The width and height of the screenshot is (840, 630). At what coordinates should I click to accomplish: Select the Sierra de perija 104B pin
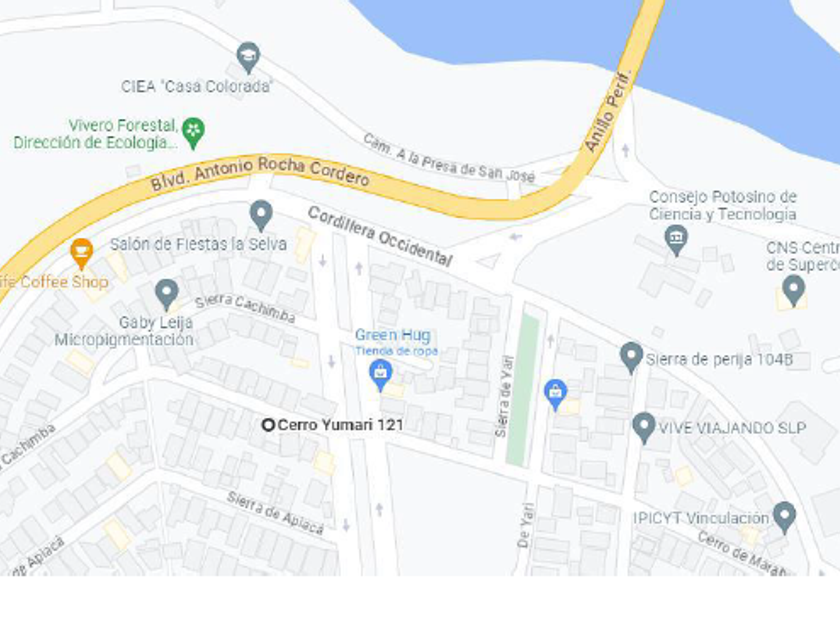coord(632,357)
